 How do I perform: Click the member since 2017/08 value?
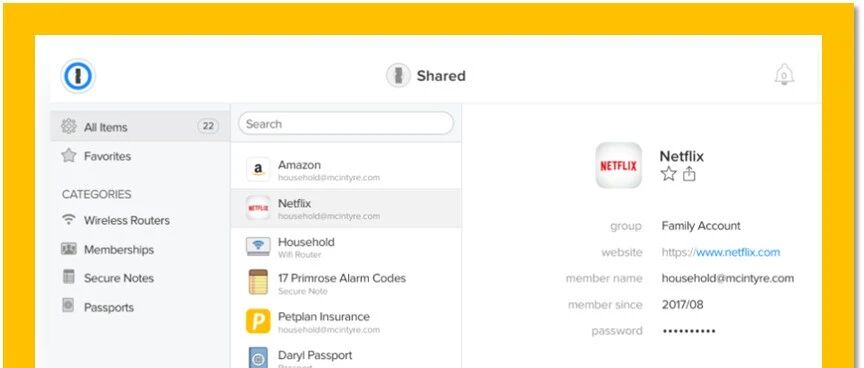[682, 304]
